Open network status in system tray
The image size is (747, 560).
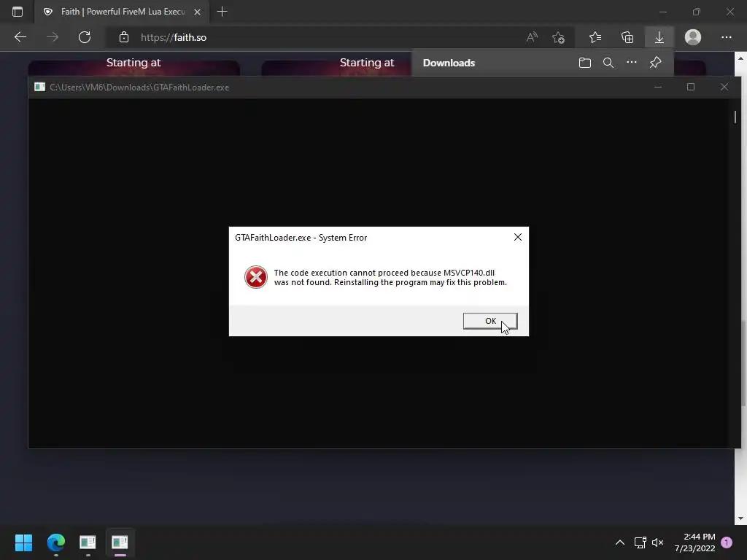[640, 542]
